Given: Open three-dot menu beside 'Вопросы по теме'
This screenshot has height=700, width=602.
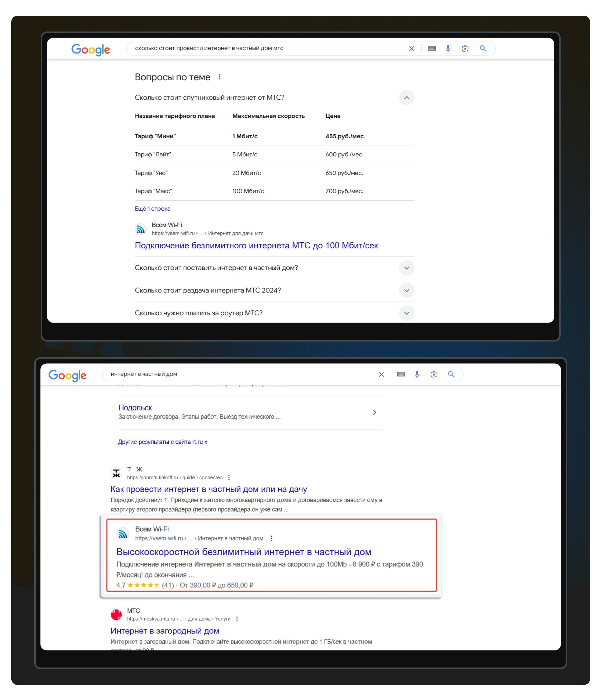Looking at the screenshot, I should point(219,77).
